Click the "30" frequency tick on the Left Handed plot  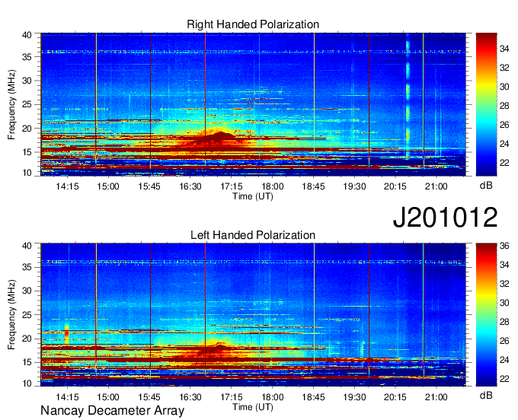tap(27, 291)
